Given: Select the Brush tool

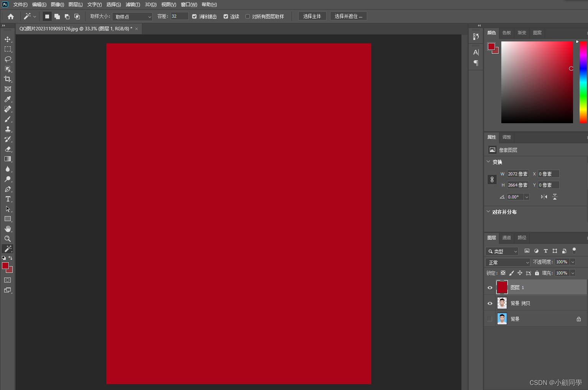Looking at the screenshot, I should click(x=8, y=119).
